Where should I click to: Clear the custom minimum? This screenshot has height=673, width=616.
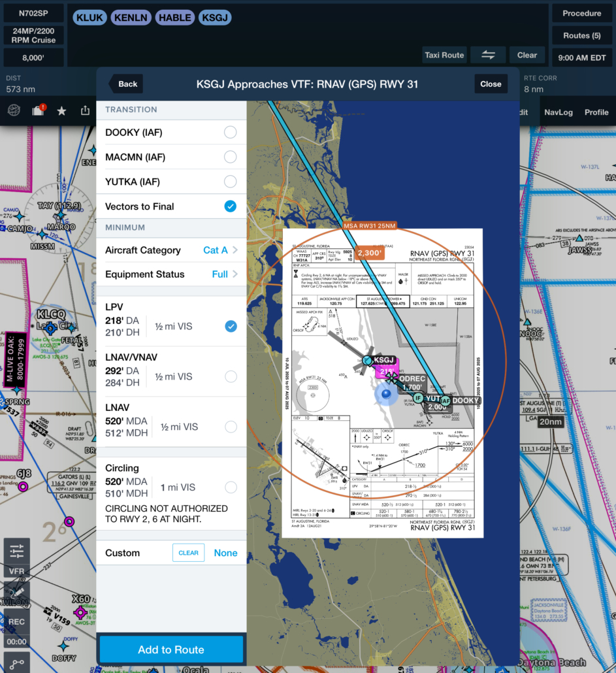coord(188,553)
